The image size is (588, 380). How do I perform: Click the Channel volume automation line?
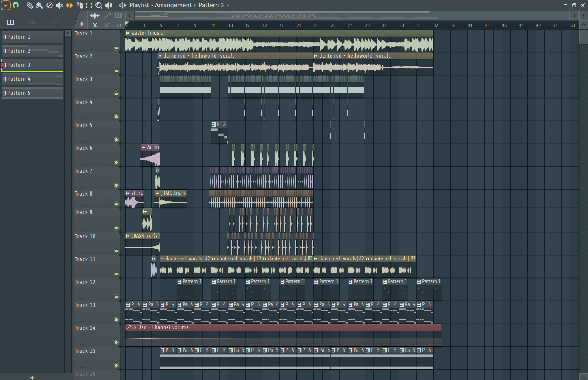pyautogui.click(x=283, y=338)
